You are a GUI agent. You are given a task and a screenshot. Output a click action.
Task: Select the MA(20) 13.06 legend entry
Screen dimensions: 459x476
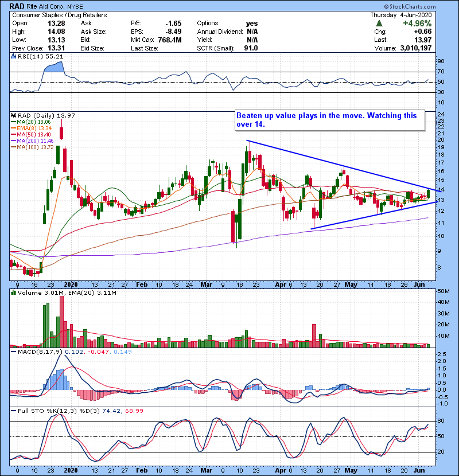[x=30, y=122]
